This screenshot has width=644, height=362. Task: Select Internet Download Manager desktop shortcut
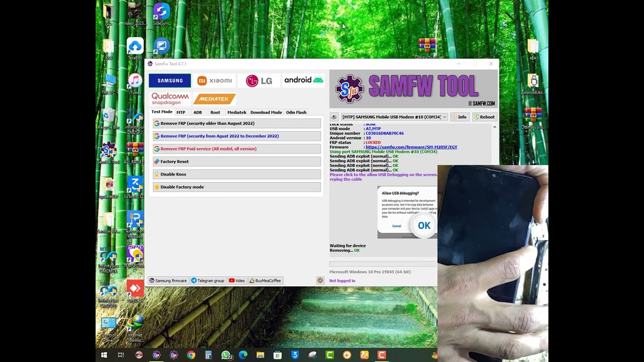[135, 329]
